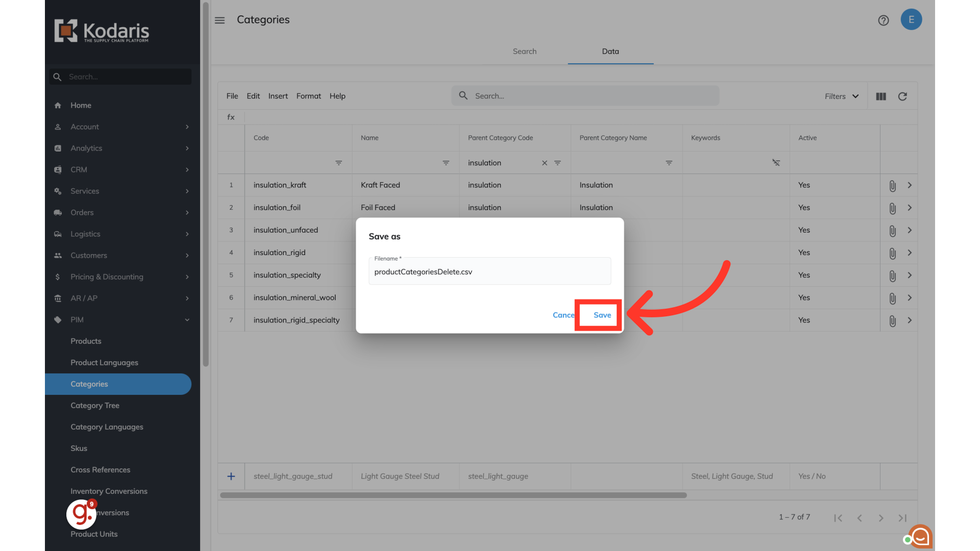Click the attachment paperclip for insulation_kraft row
This screenshot has height=551, width=980.
pos(892,186)
